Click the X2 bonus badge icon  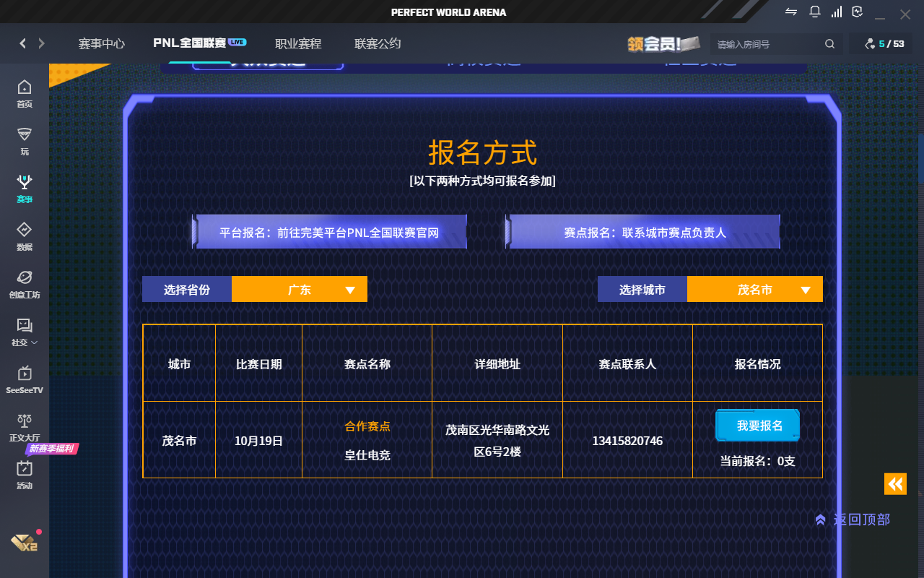[24, 543]
